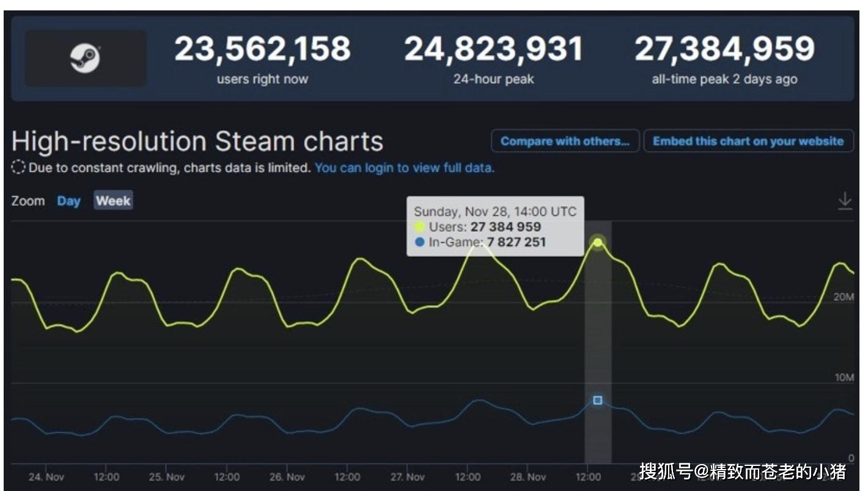
Task: Click the yellow Users legend dot in tooltip
Action: 419,227
